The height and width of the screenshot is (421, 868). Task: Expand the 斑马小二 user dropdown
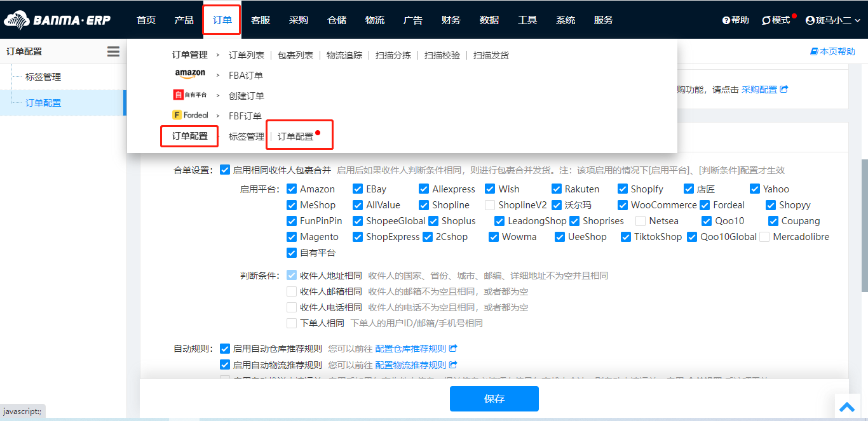coord(833,20)
